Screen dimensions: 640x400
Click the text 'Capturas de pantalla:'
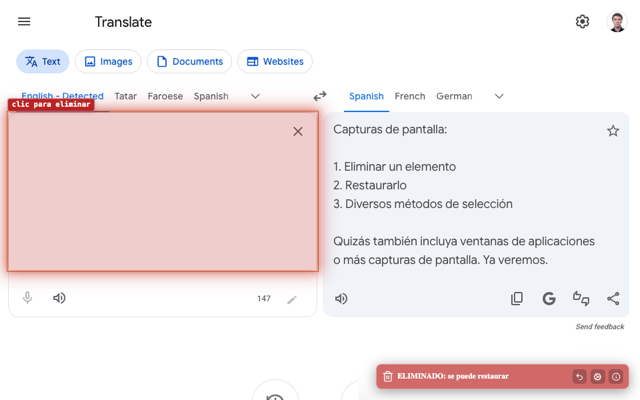[x=390, y=129]
